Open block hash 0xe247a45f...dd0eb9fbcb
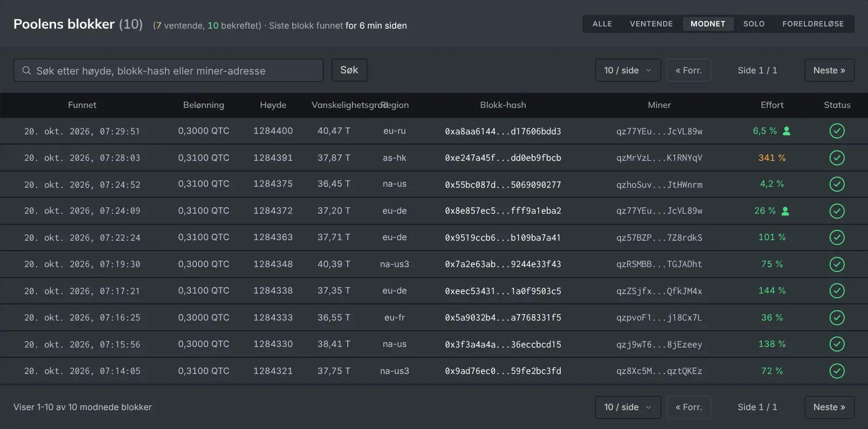Screen dimensions: 868x429 pyautogui.click(x=503, y=158)
